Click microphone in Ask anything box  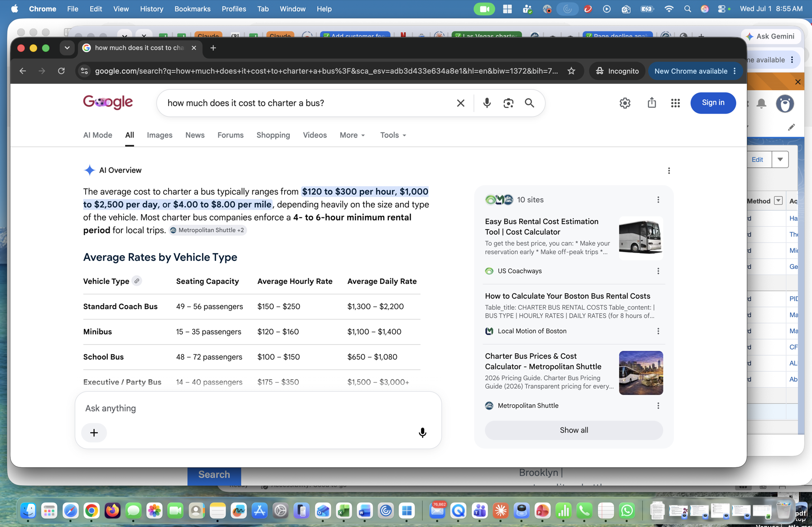tap(422, 433)
